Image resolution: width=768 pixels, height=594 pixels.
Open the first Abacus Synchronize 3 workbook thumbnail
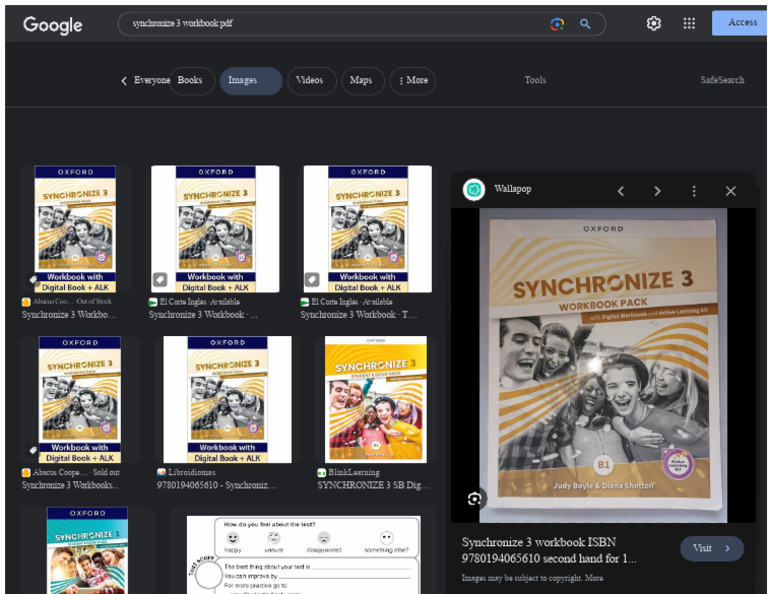[75, 229]
